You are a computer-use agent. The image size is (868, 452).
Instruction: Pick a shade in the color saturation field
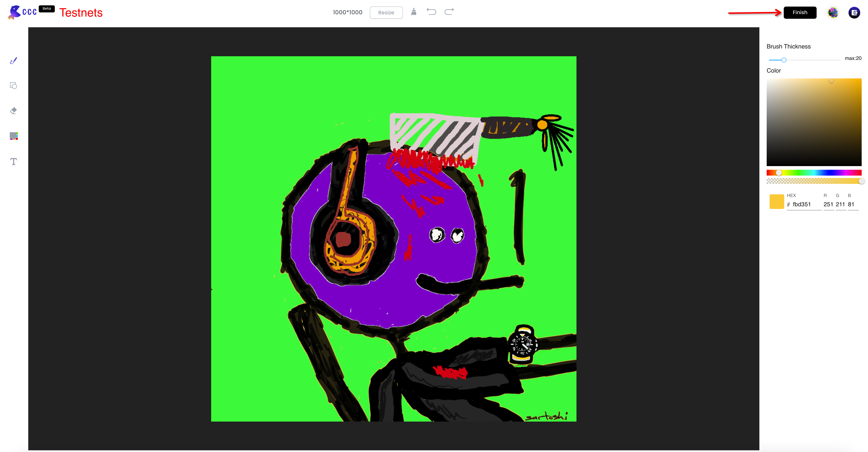coord(814,122)
